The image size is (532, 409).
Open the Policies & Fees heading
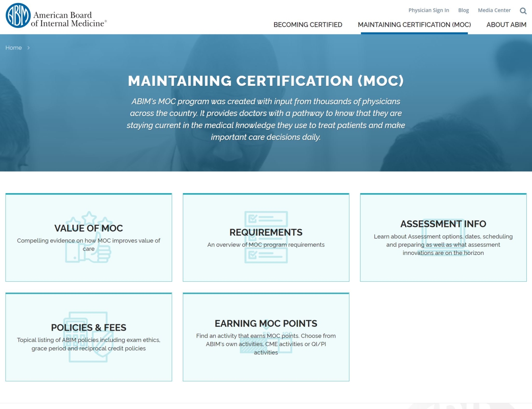(89, 327)
